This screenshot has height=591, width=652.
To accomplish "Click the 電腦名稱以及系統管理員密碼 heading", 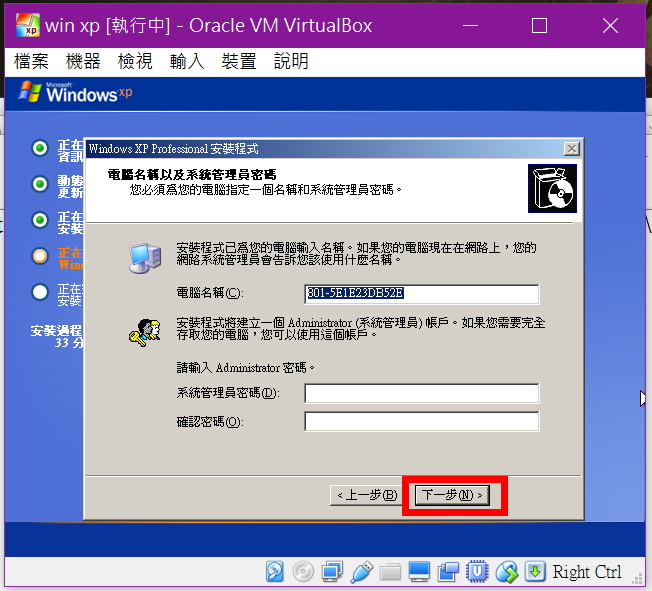I will pyautogui.click(x=192, y=174).
